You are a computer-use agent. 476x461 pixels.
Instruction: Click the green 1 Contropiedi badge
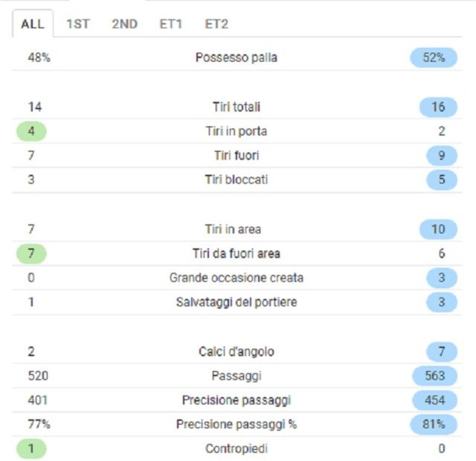(31, 449)
